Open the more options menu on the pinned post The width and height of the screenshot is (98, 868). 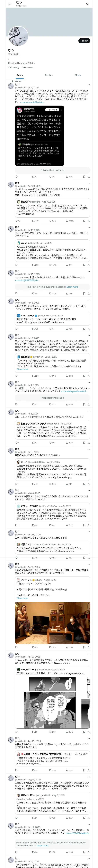pyautogui.click(x=89, y=85)
